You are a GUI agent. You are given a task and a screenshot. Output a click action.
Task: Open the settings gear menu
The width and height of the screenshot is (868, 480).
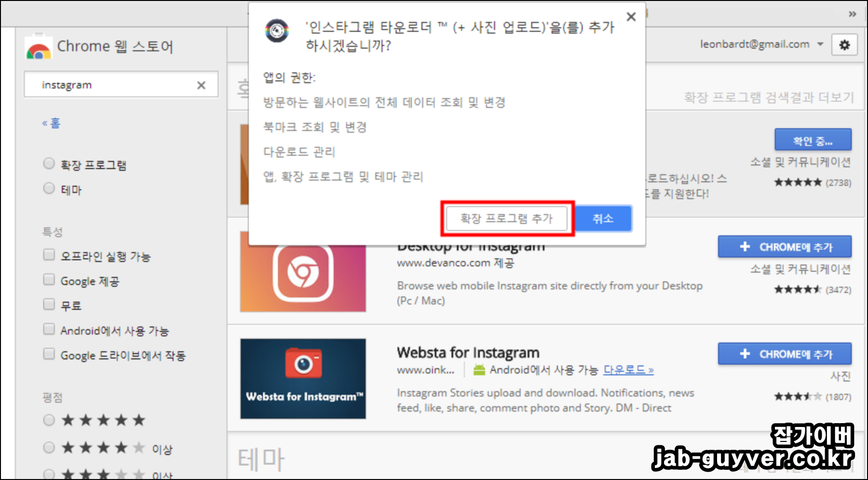[x=844, y=45]
